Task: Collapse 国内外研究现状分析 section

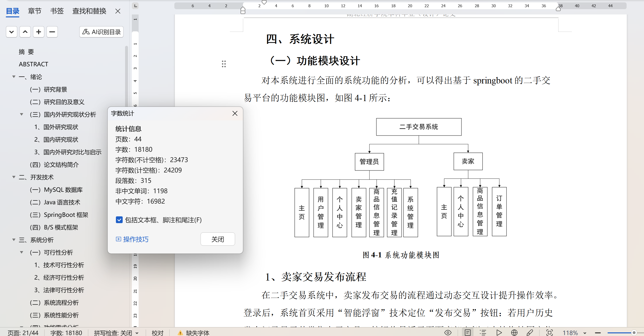Action: [x=22, y=114]
